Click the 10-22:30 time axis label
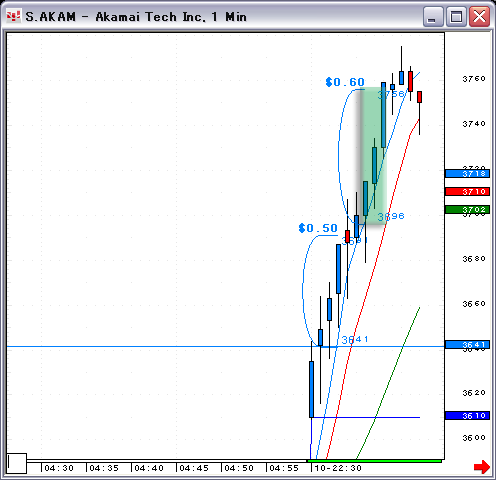Screen dimensions: 496x480 pyautogui.click(x=338, y=468)
